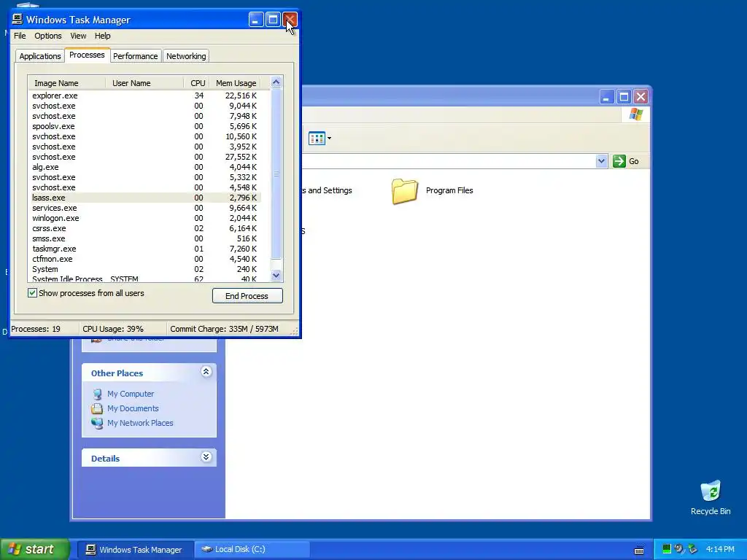
Task: Select the ctfmon.exe process row
Action: click(x=145, y=259)
